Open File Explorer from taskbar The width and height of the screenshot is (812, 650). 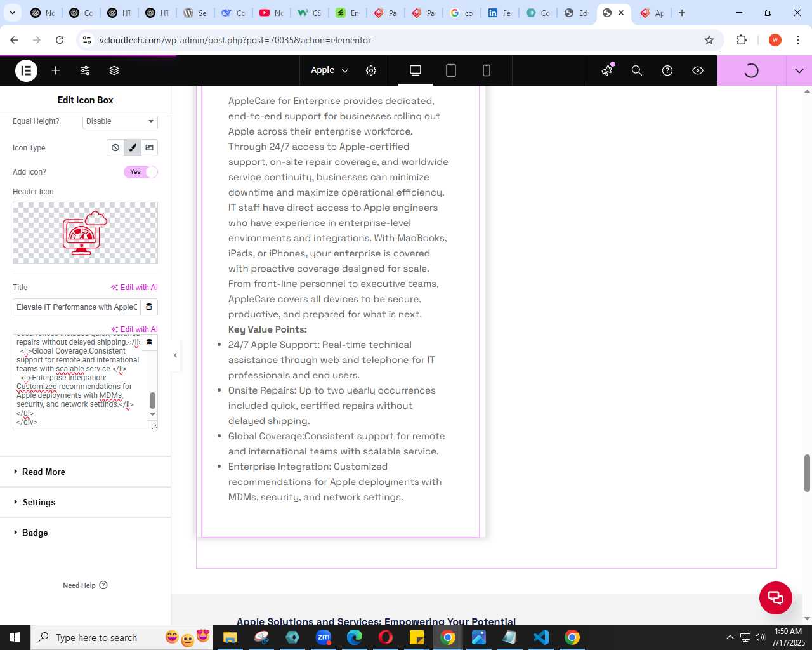230,637
